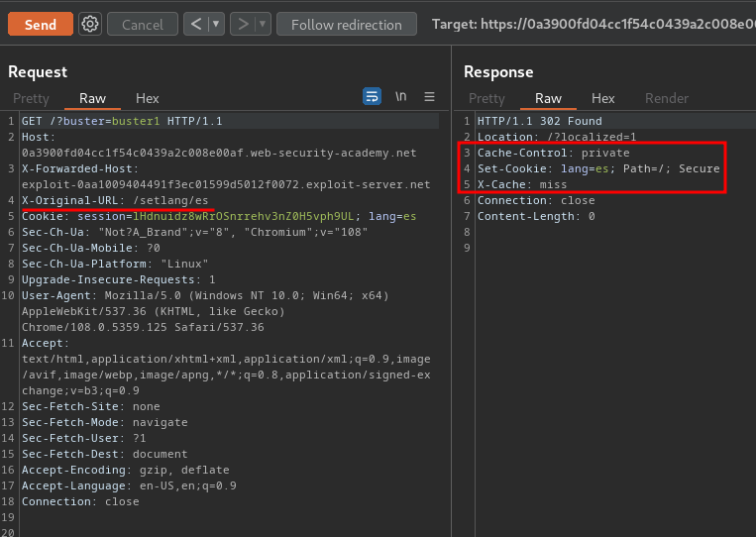Open request settings gear icon
This screenshot has width=756, height=537.
coord(90,24)
